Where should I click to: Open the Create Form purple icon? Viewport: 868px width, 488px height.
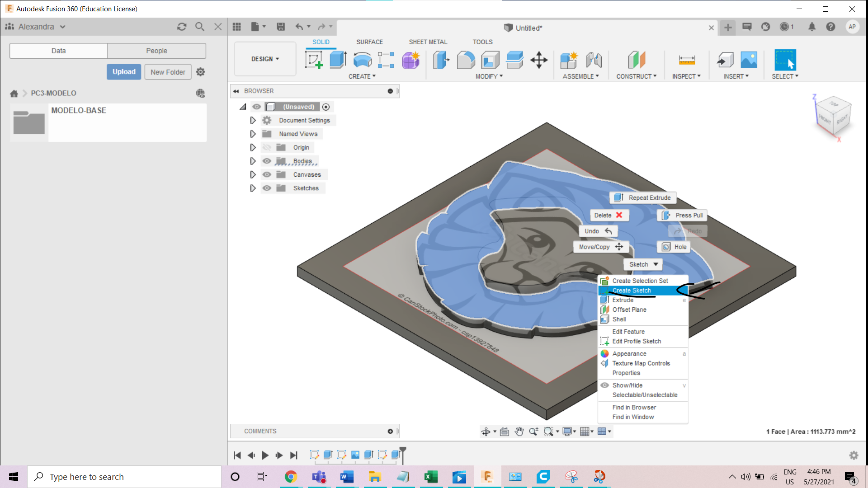tap(410, 60)
